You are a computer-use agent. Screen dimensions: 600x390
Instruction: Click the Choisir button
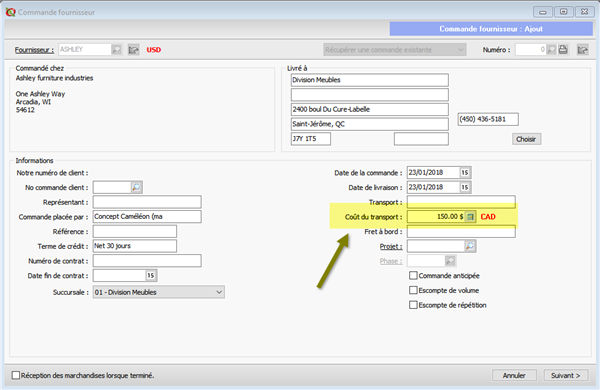click(x=526, y=139)
